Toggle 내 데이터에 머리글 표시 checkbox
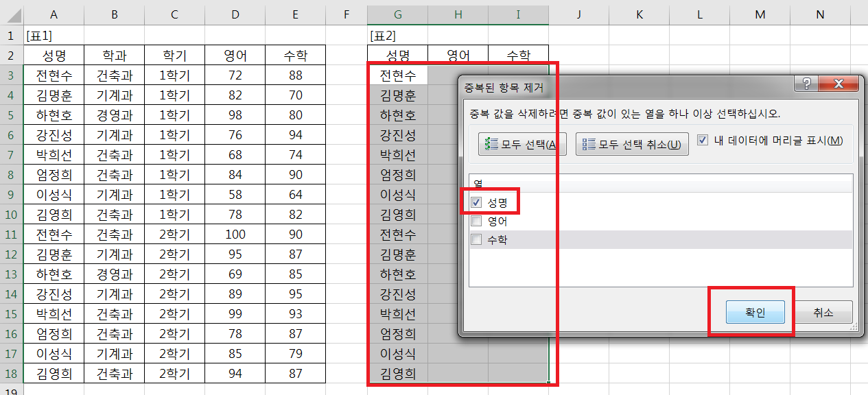868x395 pixels. pos(703,141)
